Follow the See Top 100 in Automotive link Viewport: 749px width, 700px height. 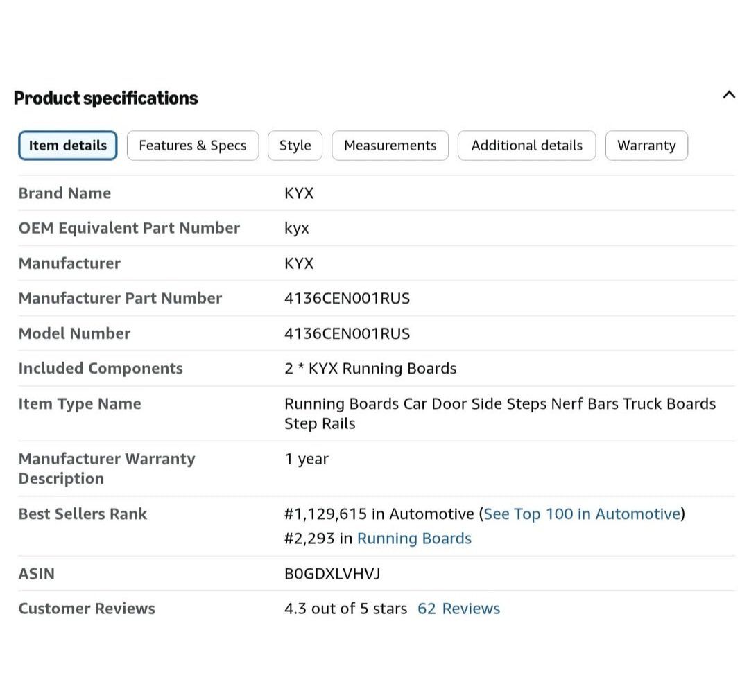point(582,514)
